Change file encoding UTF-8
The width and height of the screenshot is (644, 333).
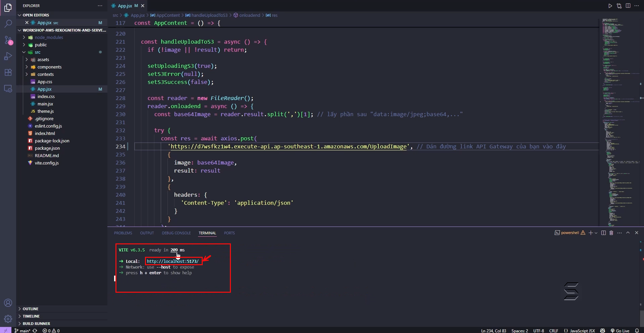539,331
